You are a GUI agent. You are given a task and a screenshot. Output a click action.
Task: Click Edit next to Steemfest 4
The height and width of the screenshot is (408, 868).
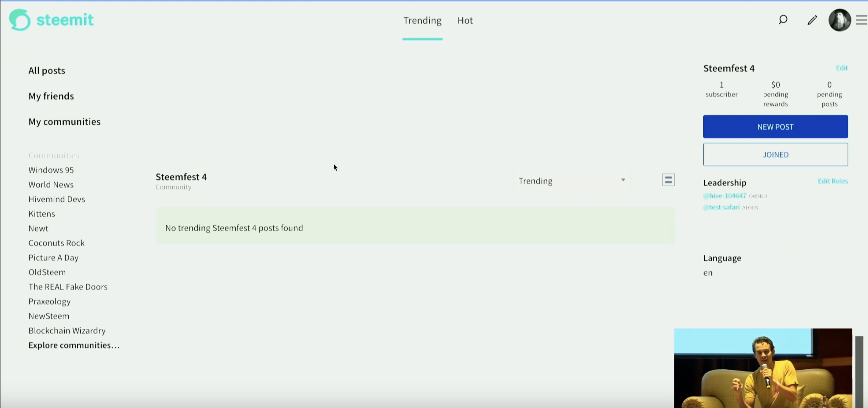(x=842, y=68)
